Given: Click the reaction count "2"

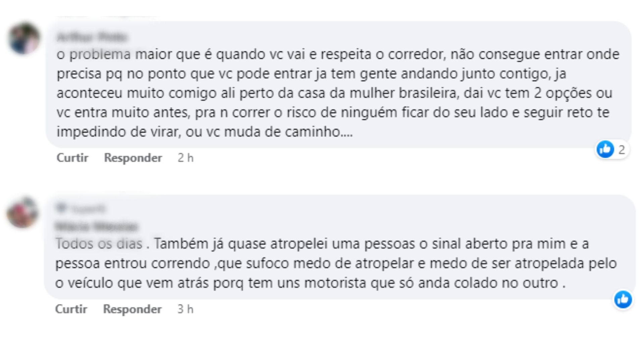Looking at the screenshot, I should (x=622, y=149).
